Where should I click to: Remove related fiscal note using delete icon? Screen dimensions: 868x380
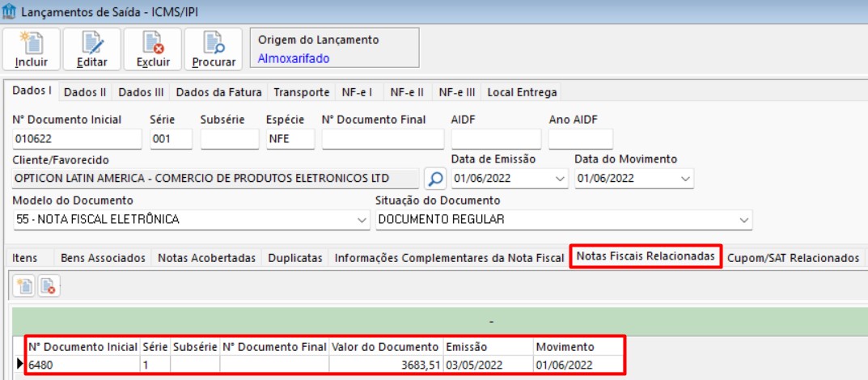tap(49, 286)
